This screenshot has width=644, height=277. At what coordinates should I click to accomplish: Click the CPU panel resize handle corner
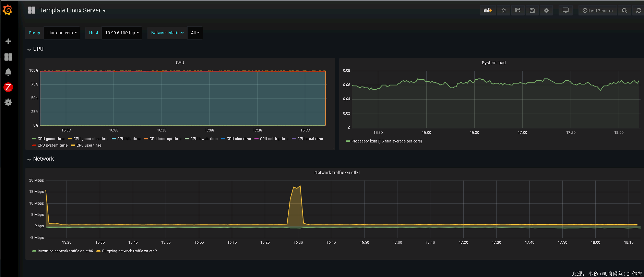point(333,148)
